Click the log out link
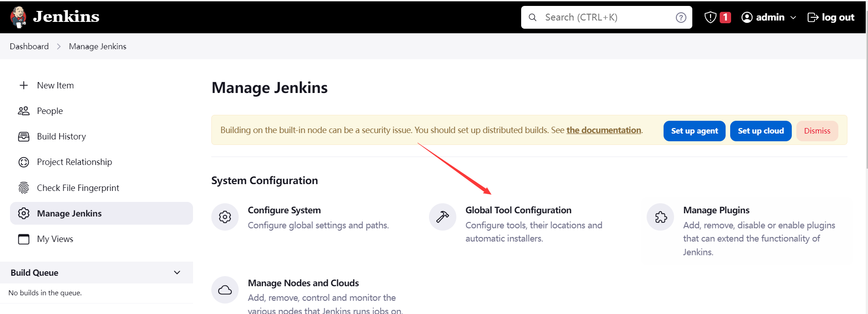 coord(831,17)
